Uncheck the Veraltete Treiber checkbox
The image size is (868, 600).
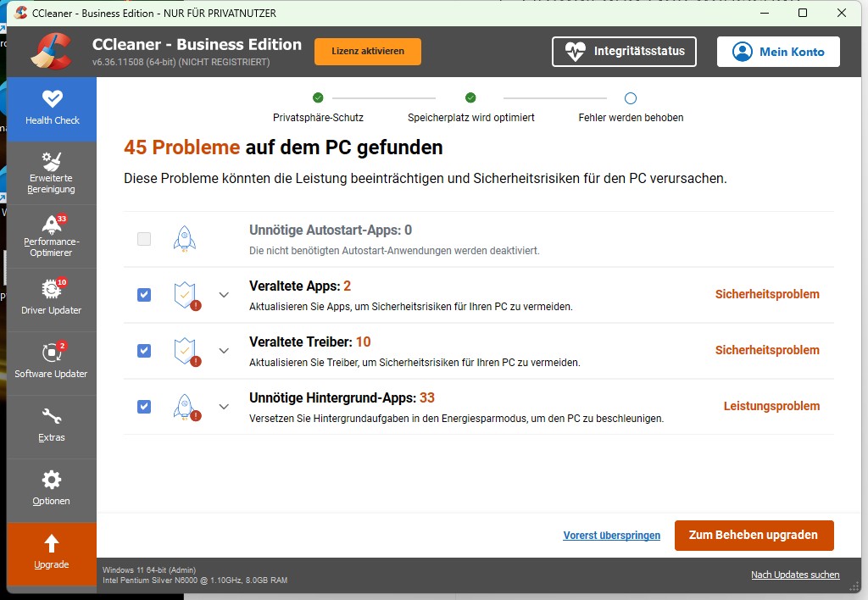[144, 351]
